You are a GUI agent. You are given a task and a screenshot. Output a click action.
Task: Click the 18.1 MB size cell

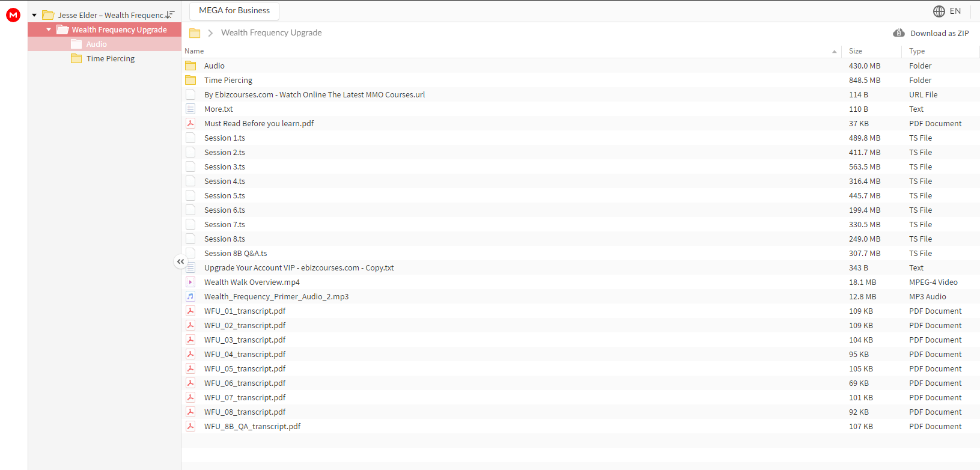pos(863,282)
